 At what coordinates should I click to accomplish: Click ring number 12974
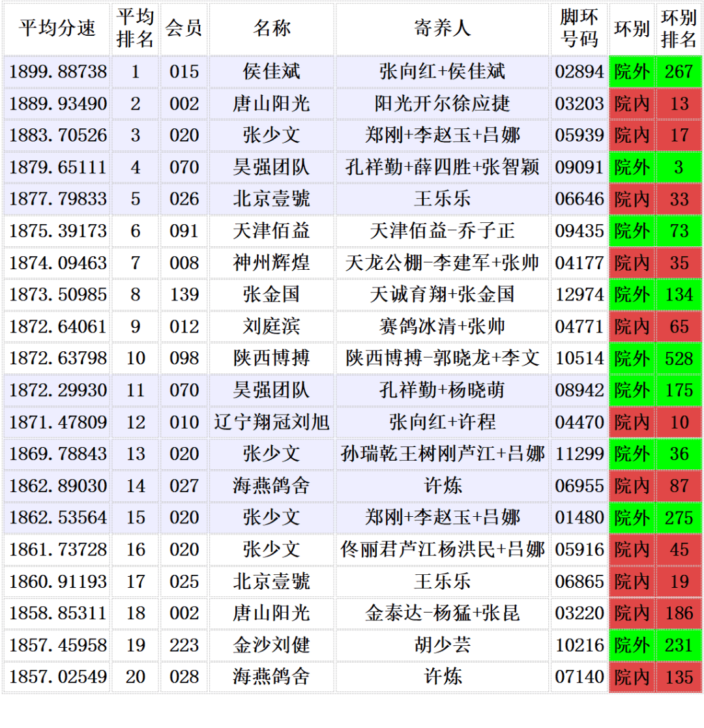point(579,295)
